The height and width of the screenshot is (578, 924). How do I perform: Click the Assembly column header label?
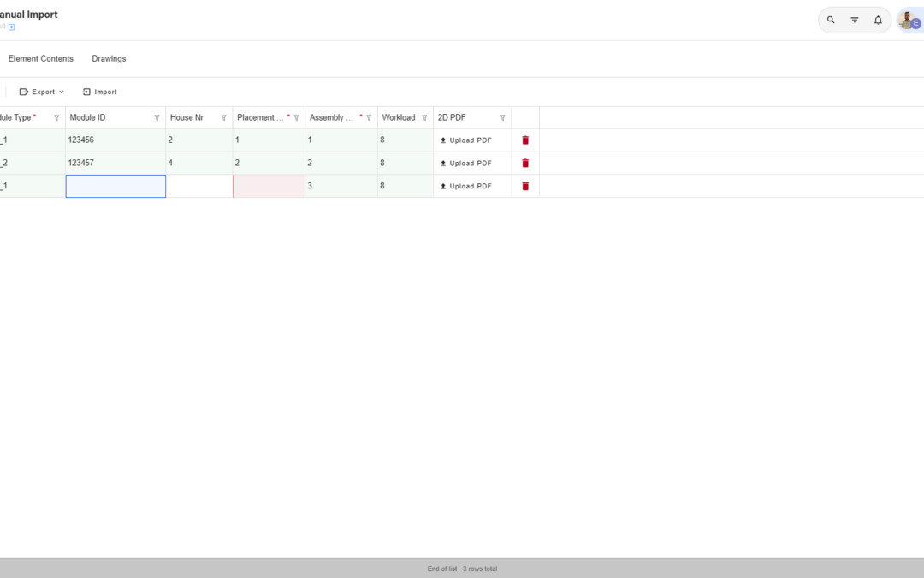[x=331, y=118]
